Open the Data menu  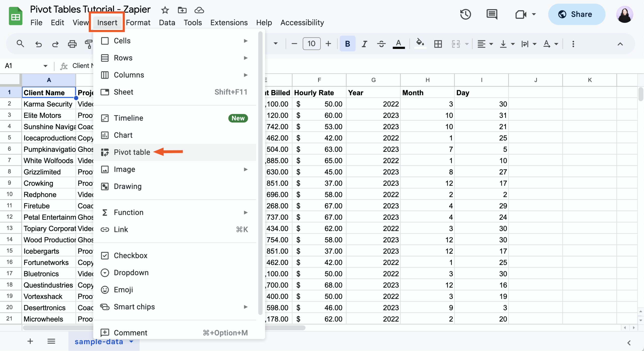(x=167, y=23)
